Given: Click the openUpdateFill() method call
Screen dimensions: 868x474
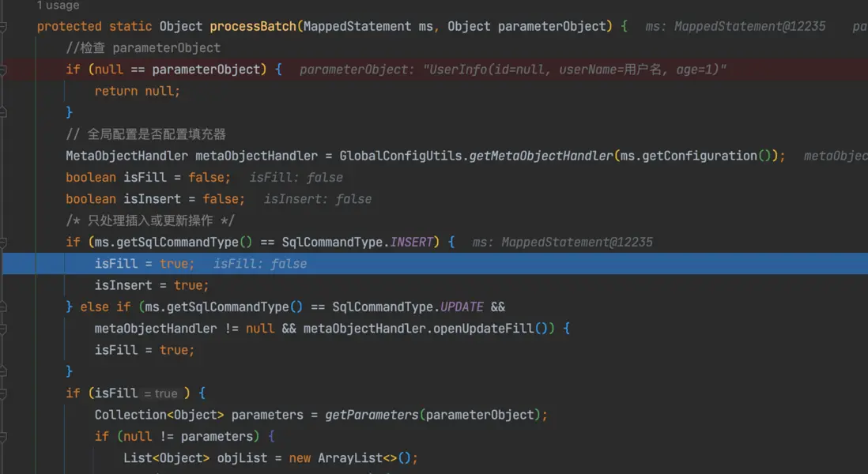Looking at the screenshot, I should tap(490, 329).
